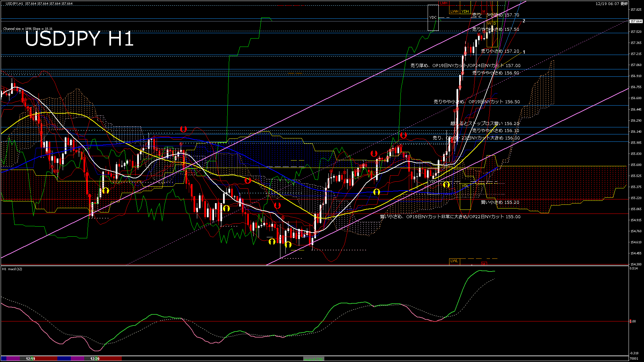The image size is (644, 362).
Task: Click the 155.20 buy order label
Action: click(x=500, y=202)
